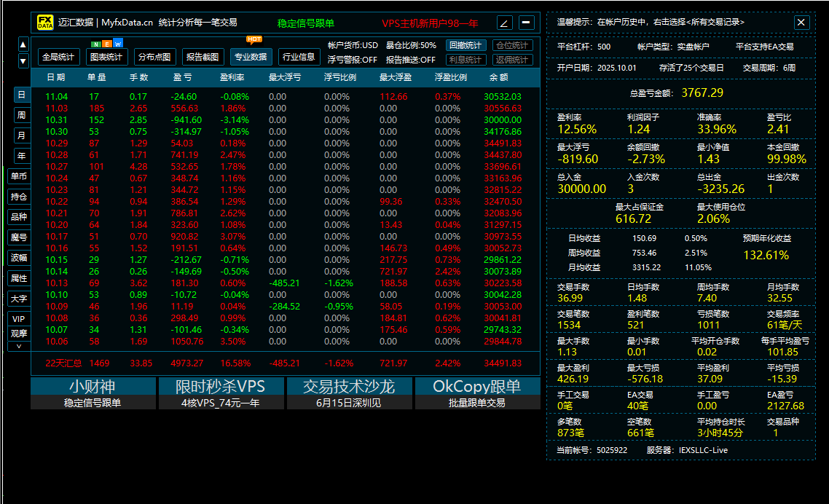Open the 报告截图 tab

coord(203,57)
